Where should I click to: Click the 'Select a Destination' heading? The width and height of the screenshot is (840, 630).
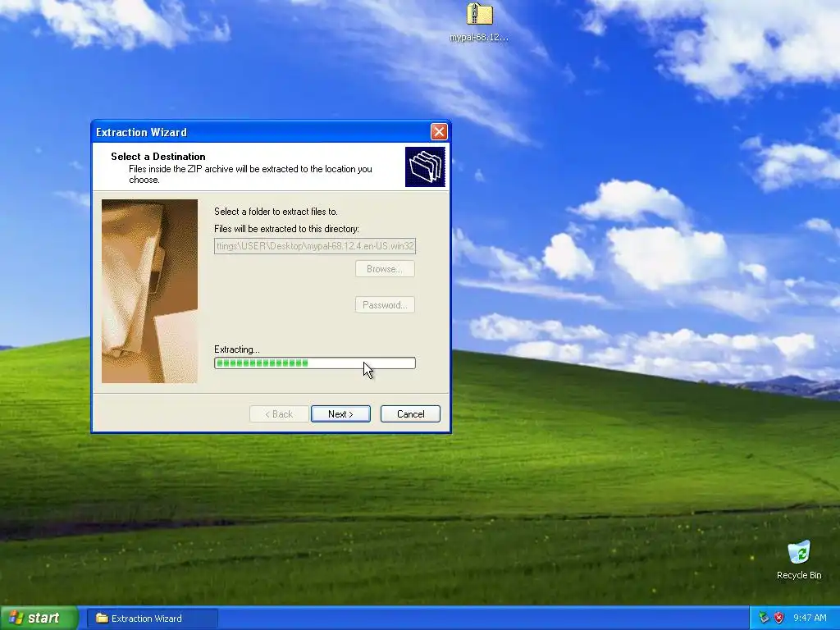pos(158,157)
